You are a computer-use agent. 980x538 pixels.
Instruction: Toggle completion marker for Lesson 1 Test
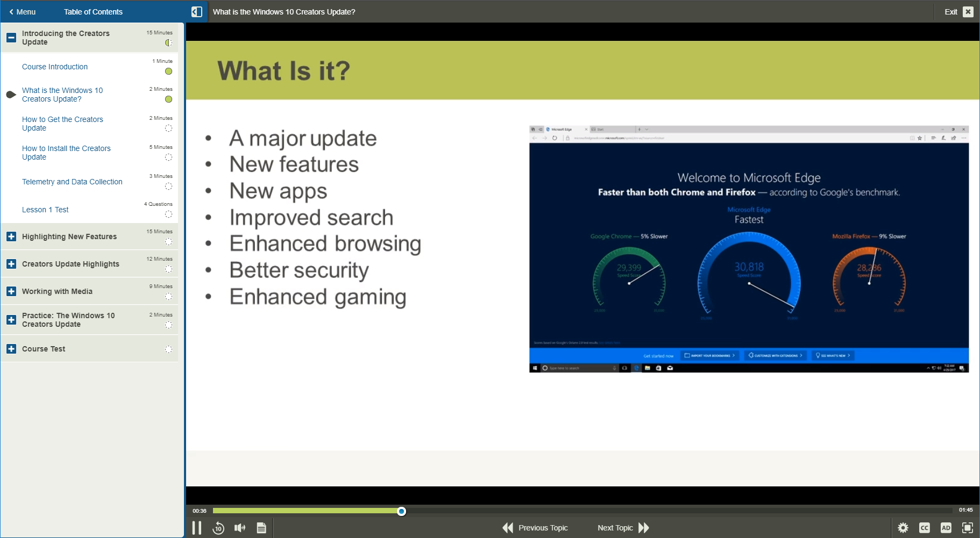tap(168, 214)
